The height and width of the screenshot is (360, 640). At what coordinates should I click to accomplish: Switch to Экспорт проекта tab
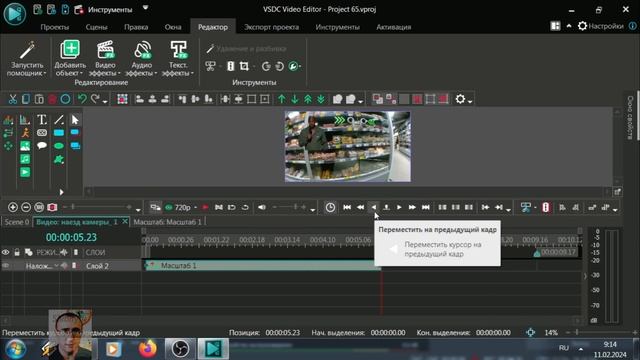coord(271,27)
